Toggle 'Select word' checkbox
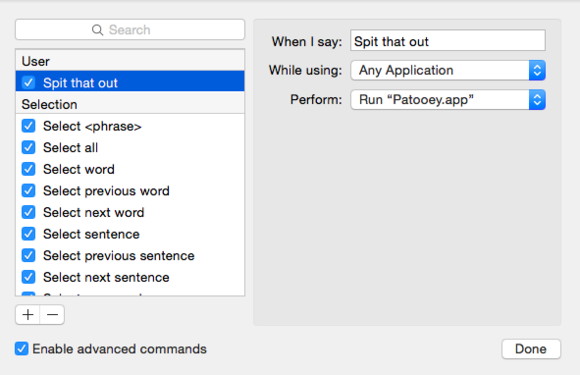Image resolution: width=580 pixels, height=375 pixels. 28,169
